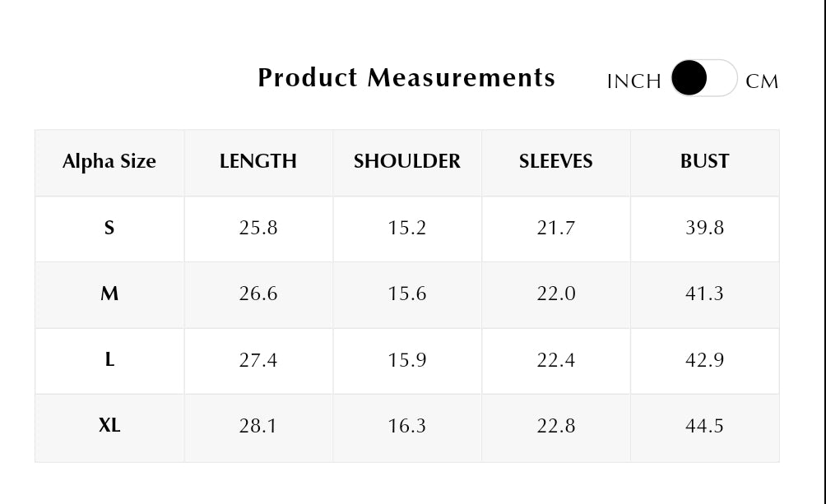Click the 15.6 shoulder cell
The height and width of the screenshot is (504, 826).
tap(407, 294)
